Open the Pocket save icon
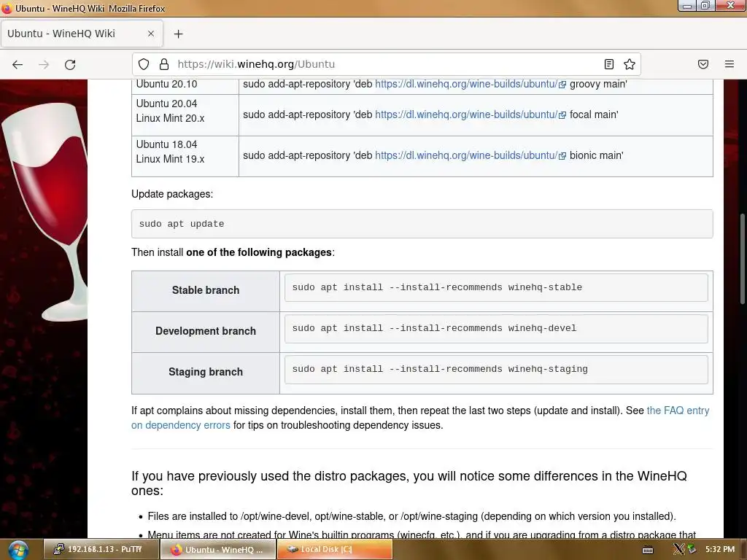Image resolution: width=747 pixels, height=560 pixels. point(703,64)
